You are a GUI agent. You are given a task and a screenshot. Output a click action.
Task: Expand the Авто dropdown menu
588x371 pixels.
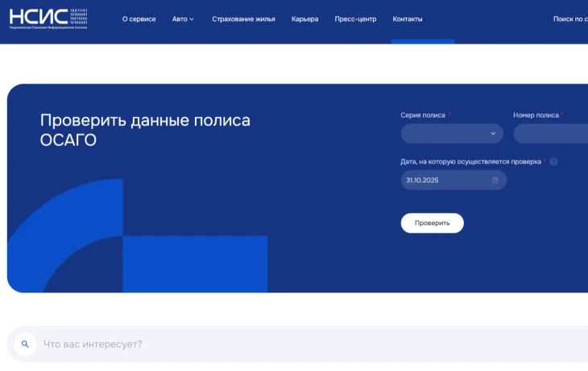click(183, 19)
